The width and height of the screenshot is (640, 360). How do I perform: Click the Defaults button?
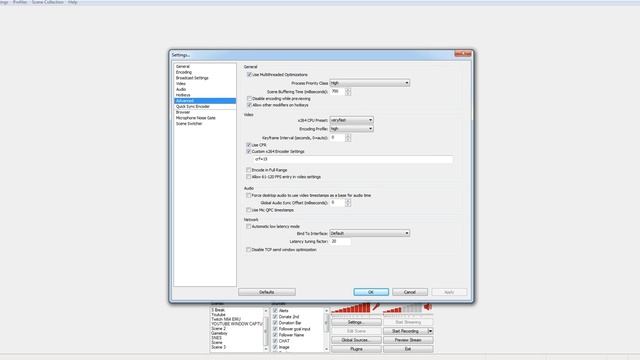click(x=267, y=292)
